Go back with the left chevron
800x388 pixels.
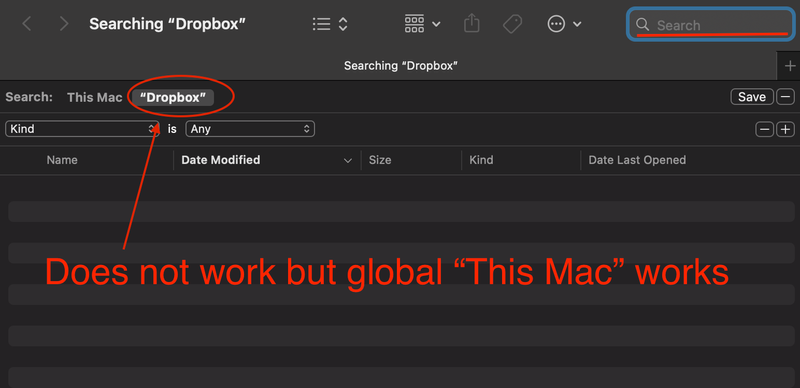point(27,24)
